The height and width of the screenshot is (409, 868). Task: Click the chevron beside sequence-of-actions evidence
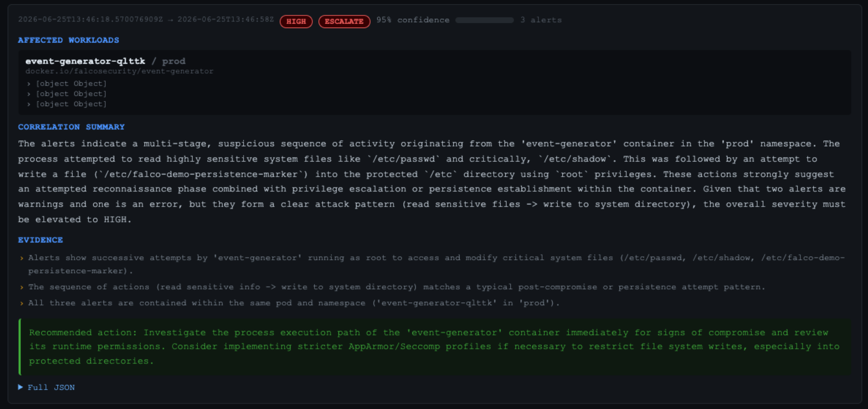point(22,287)
